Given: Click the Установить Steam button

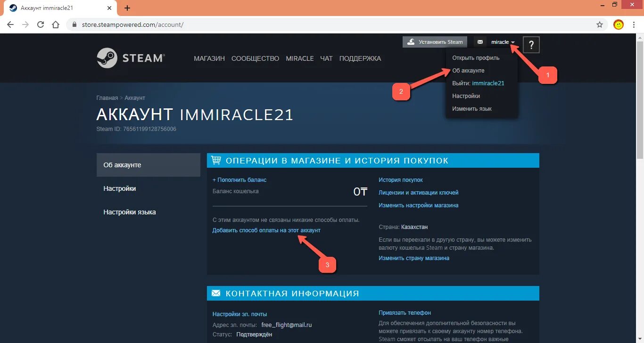Looking at the screenshot, I should pyautogui.click(x=435, y=42).
